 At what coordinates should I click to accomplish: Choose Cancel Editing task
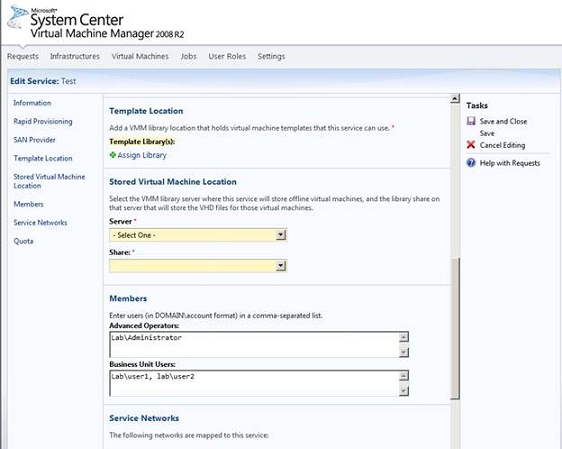[502, 145]
